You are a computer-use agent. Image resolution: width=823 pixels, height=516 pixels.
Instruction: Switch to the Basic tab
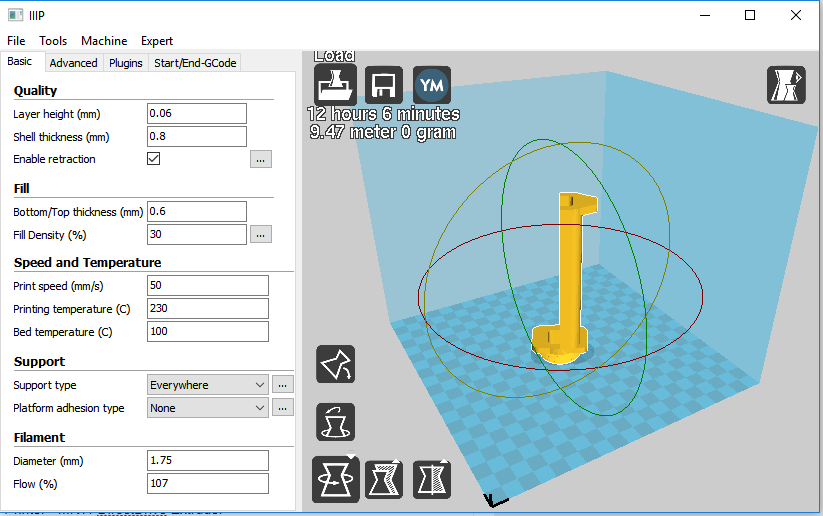(x=20, y=61)
